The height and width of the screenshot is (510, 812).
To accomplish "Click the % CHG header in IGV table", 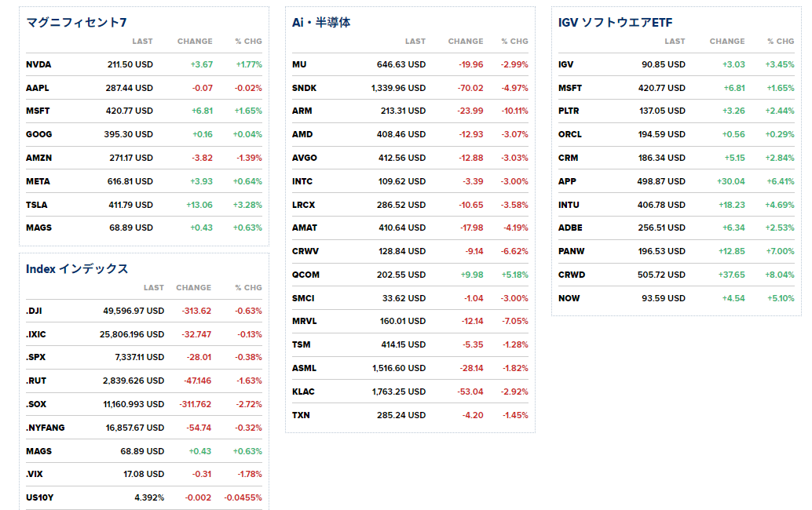I will pyautogui.click(x=781, y=42).
